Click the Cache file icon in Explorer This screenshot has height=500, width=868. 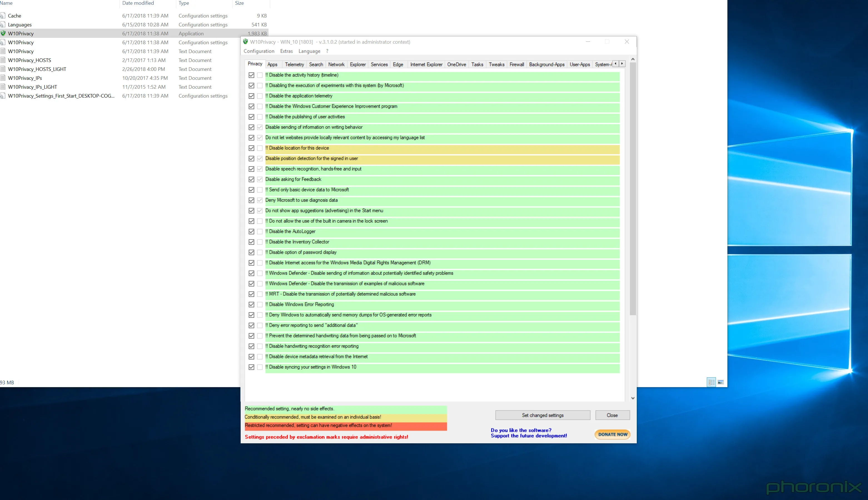(x=3, y=16)
